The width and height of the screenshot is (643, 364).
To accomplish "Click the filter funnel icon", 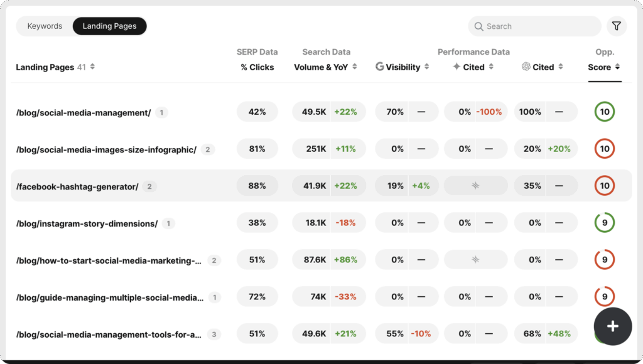I will pyautogui.click(x=617, y=26).
